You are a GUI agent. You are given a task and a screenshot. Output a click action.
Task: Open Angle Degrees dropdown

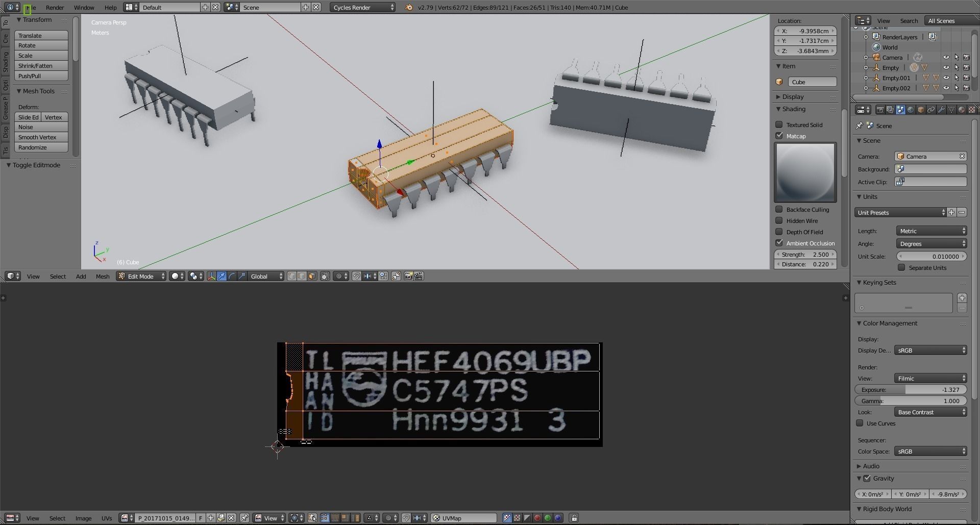[x=932, y=244]
